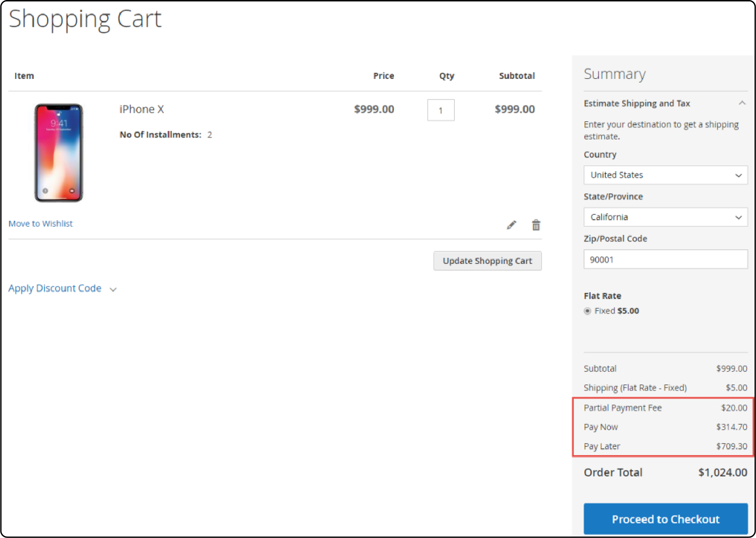Open the State/Province dropdown showing California

click(x=665, y=217)
